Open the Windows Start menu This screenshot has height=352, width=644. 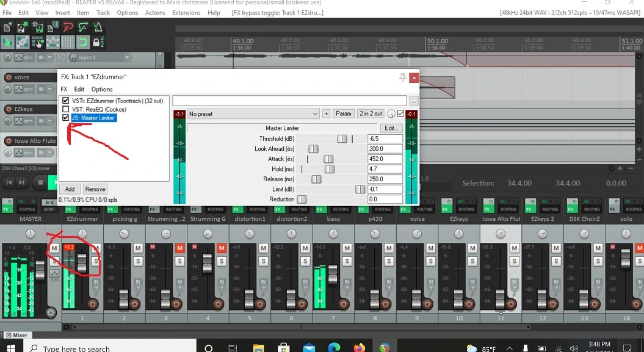[10, 348]
